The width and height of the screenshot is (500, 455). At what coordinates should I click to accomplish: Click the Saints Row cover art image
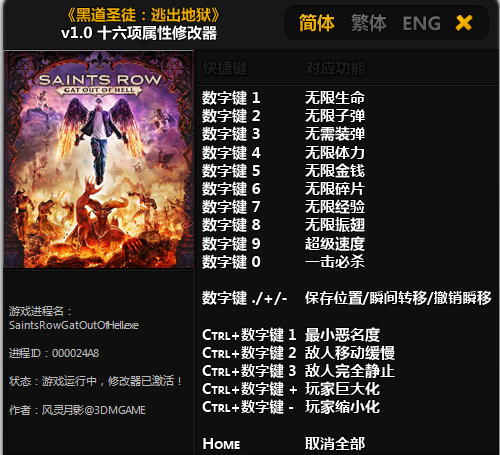coord(99,160)
